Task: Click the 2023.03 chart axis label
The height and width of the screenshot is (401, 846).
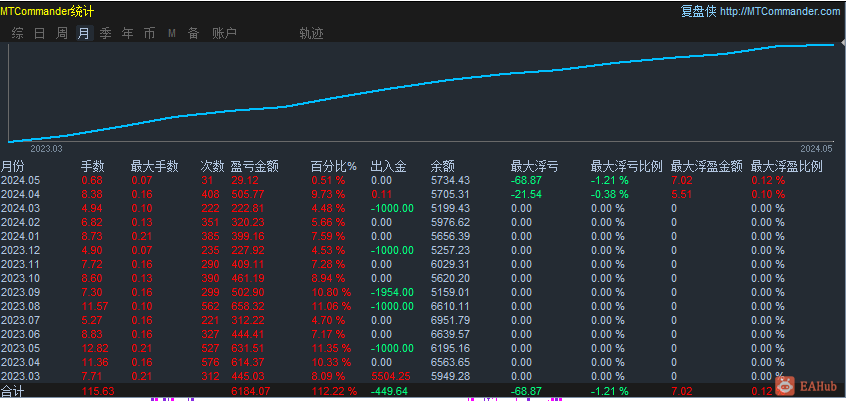Action: [46, 148]
